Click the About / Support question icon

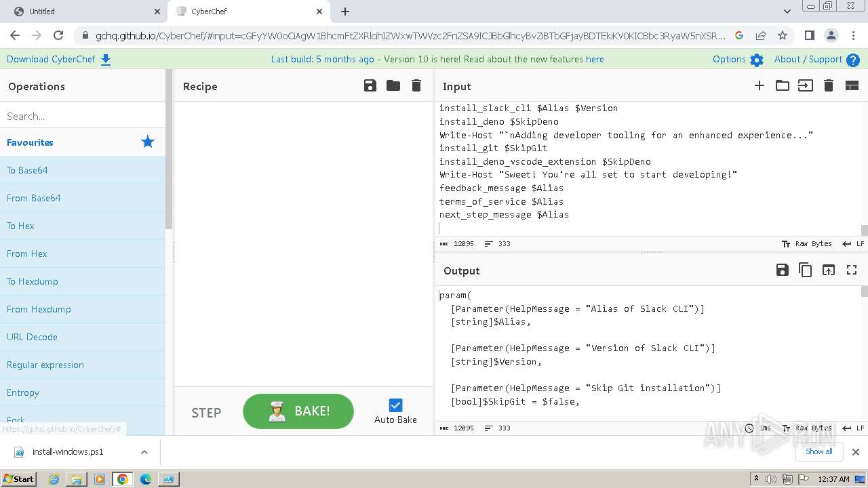tap(853, 60)
